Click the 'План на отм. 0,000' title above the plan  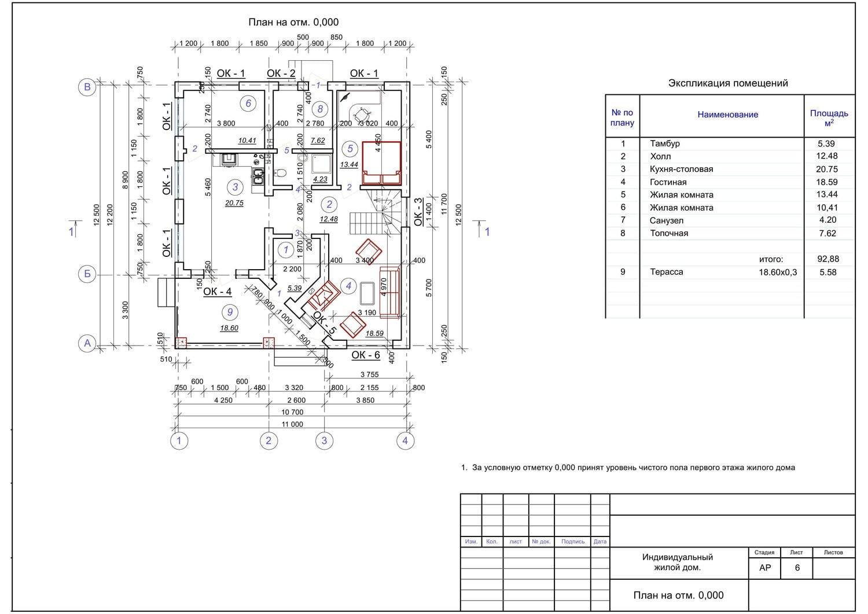pyautogui.click(x=293, y=23)
